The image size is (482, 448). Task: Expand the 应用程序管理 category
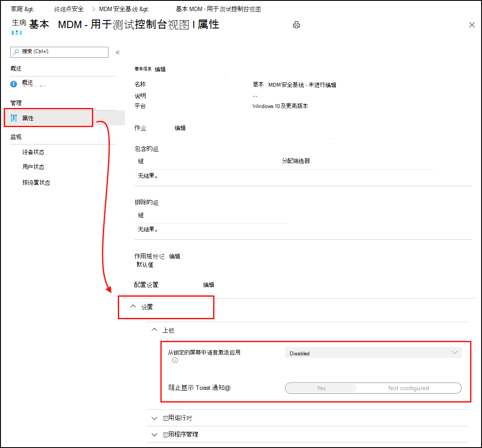[154, 434]
